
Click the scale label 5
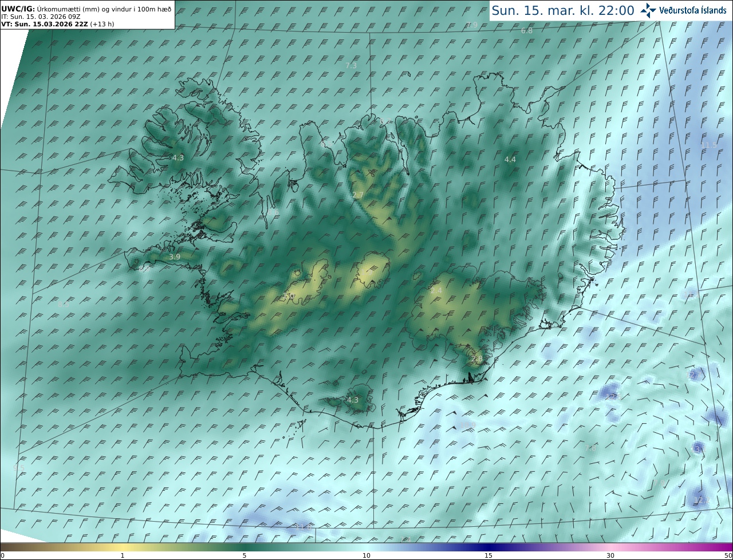point(245,555)
